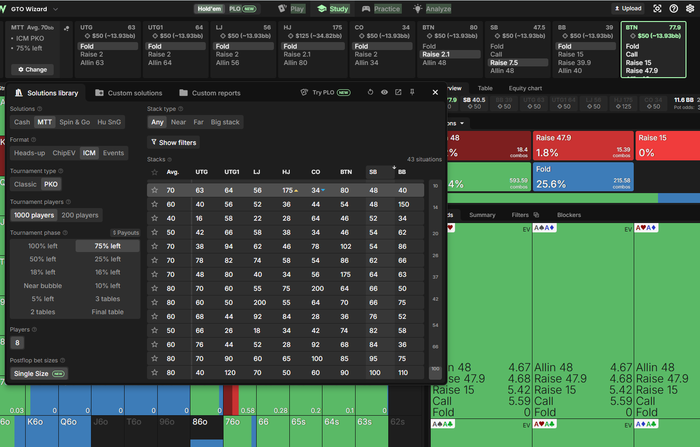700x447 pixels.
Task: Click the info icon next to Tournament phase
Action: coord(65,233)
